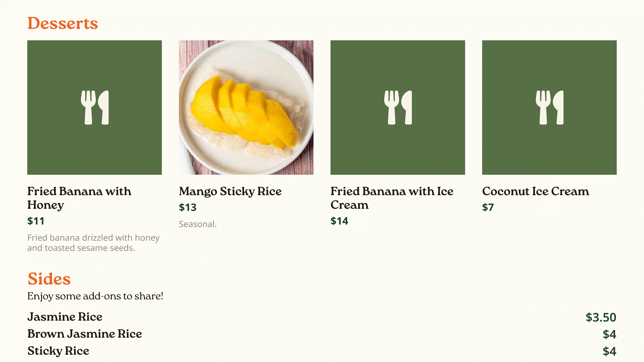Click the $7 Coconut Ice Cream price
644x362 pixels.
pyautogui.click(x=488, y=207)
